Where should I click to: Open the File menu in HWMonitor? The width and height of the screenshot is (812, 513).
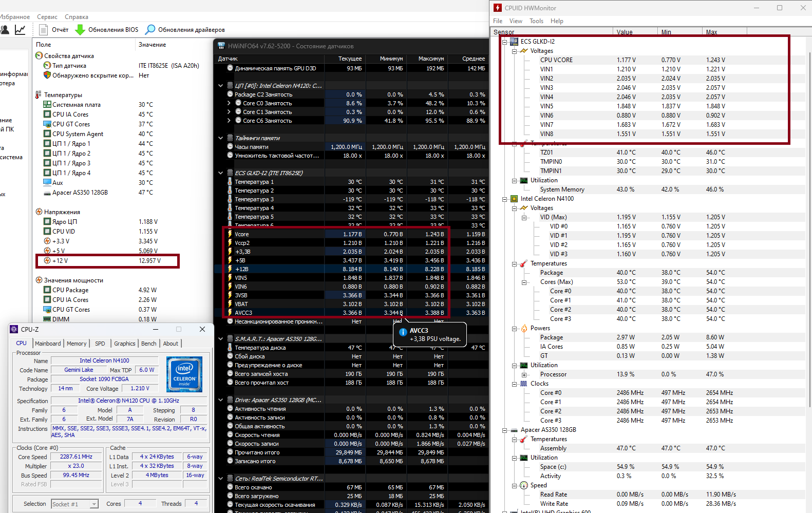498,21
